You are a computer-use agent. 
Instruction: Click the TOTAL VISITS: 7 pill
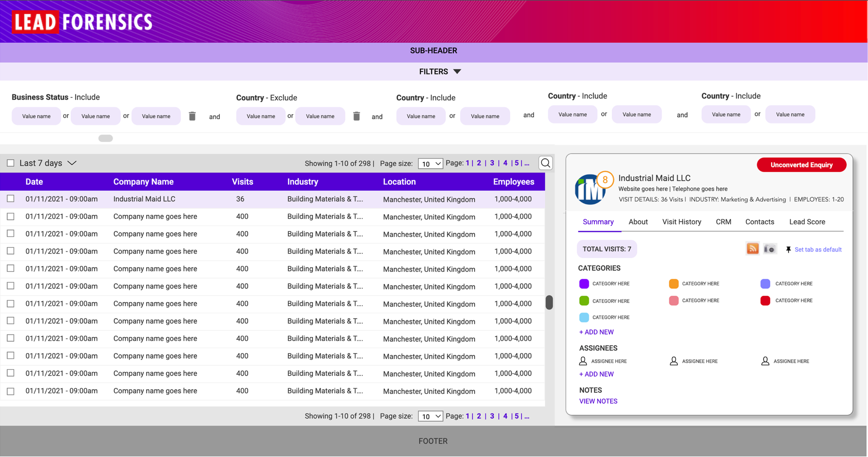coord(607,249)
